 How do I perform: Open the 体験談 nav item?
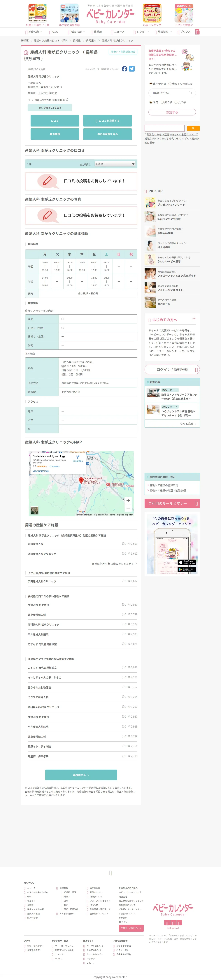(x=96, y=32)
